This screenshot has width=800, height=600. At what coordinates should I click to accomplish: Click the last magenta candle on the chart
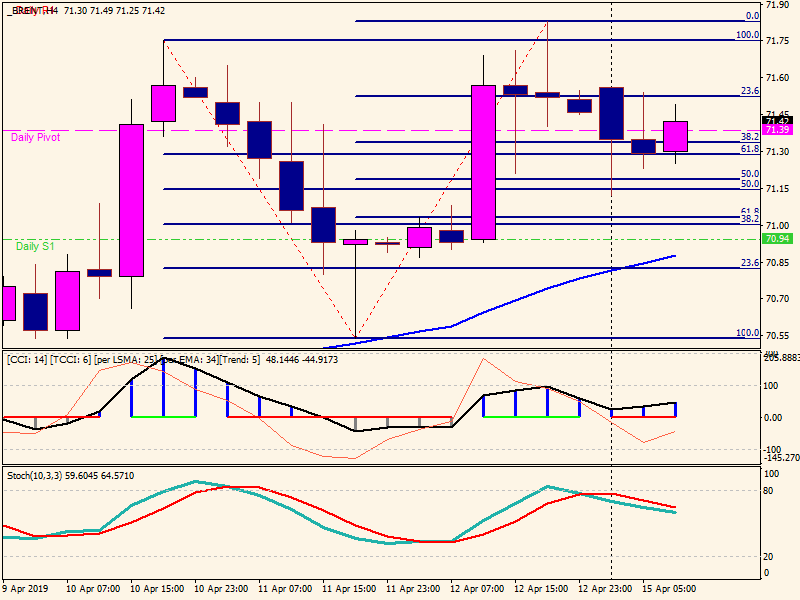pyautogui.click(x=675, y=136)
